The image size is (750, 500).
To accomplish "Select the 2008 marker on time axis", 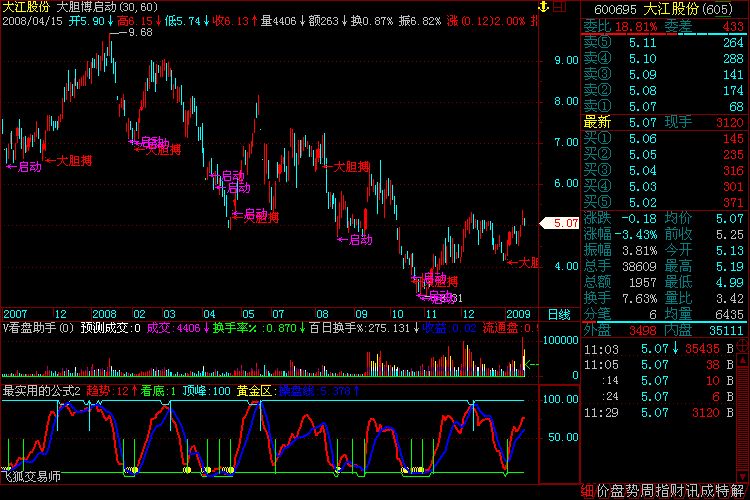I will (104, 314).
